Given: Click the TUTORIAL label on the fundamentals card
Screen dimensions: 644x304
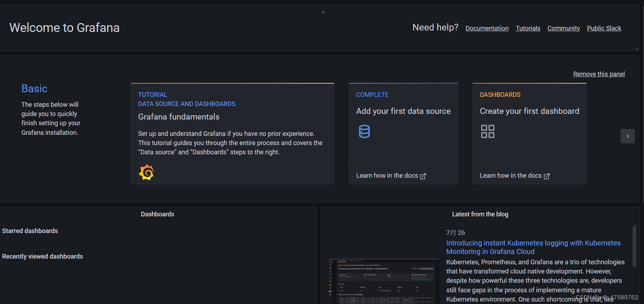Looking at the screenshot, I should (x=152, y=95).
